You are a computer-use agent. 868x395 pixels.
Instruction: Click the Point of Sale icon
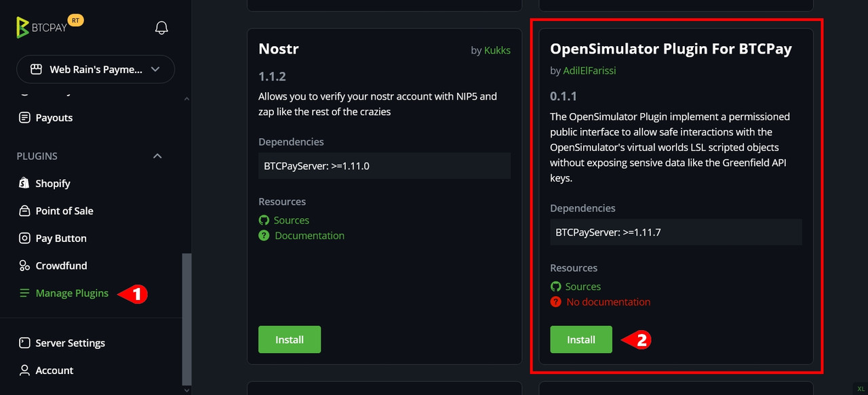coord(24,211)
